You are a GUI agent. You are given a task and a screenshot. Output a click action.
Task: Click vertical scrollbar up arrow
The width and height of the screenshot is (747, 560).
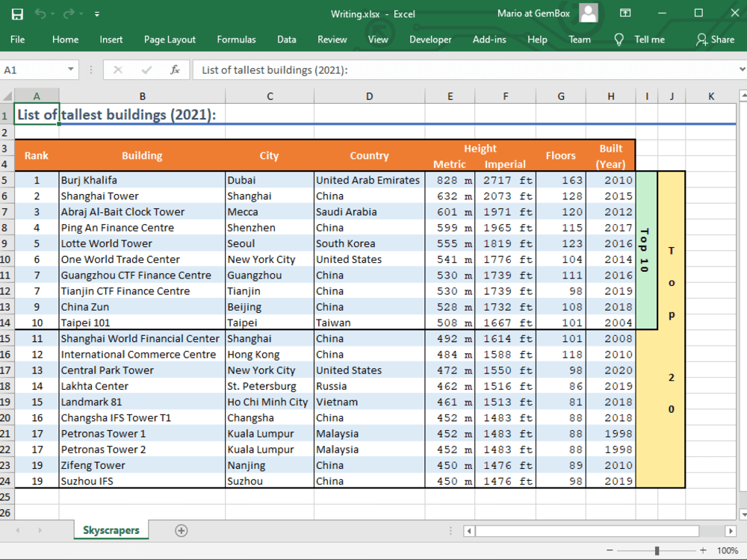click(743, 96)
